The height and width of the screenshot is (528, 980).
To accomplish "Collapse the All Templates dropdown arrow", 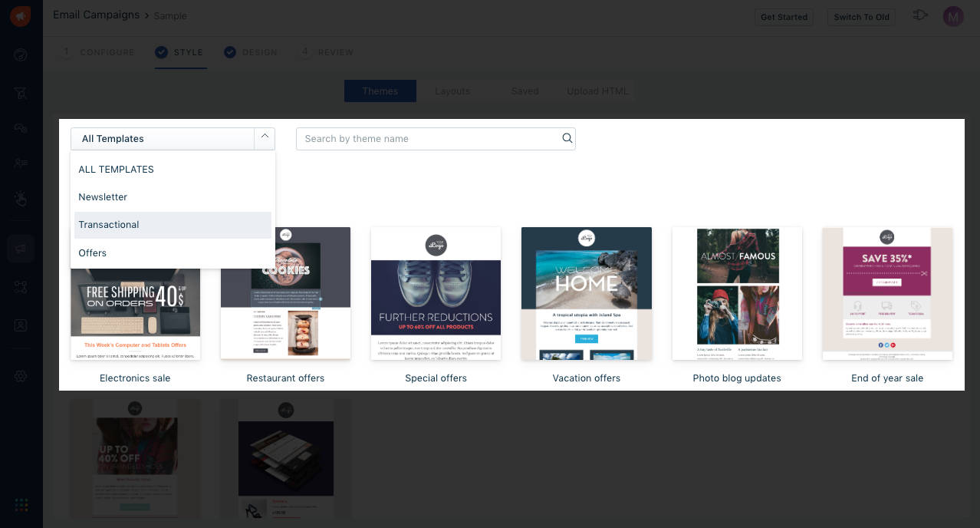I will (264, 138).
